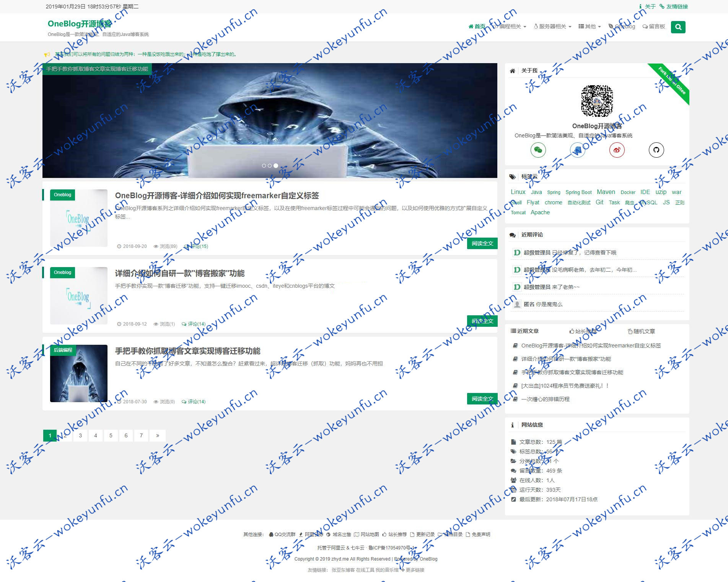728x582 pixels.
Task: Go to pagination page 4
Action: tap(96, 435)
